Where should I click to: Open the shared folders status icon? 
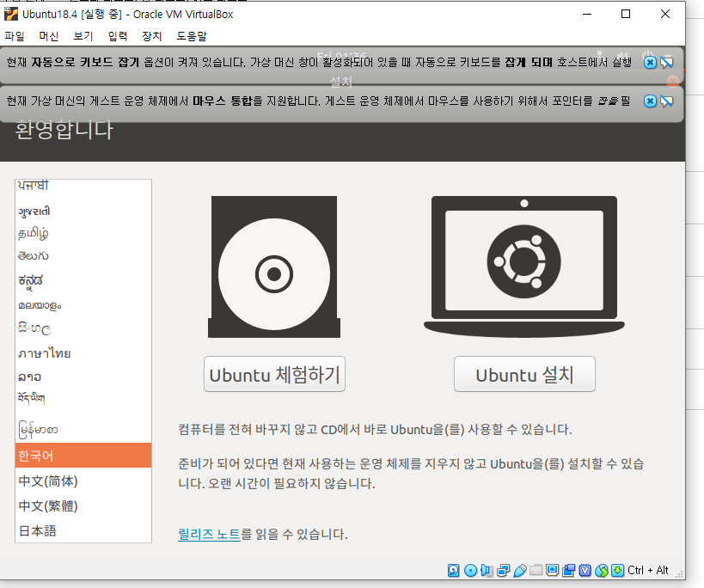pyautogui.click(x=536, y=571)
